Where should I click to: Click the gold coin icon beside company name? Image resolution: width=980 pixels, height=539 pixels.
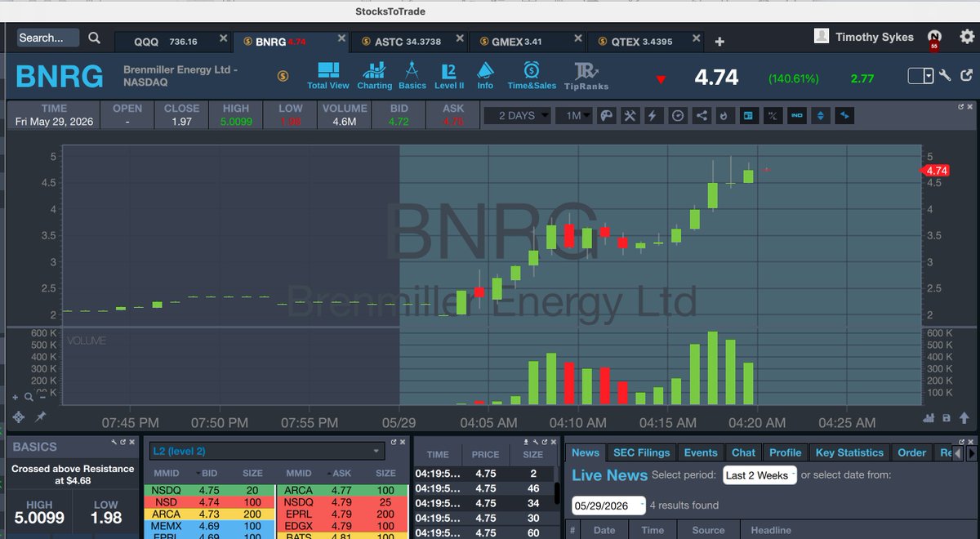tap(283, 76)
